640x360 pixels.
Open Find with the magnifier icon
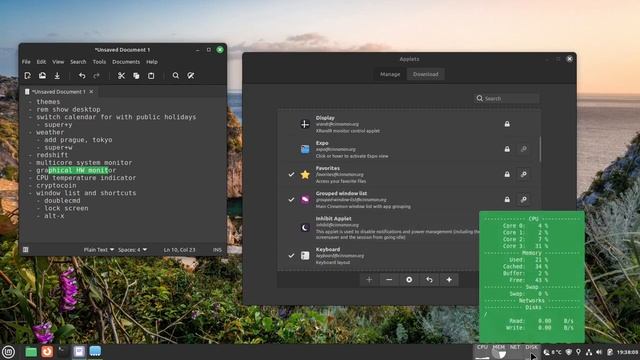[176, 76]
